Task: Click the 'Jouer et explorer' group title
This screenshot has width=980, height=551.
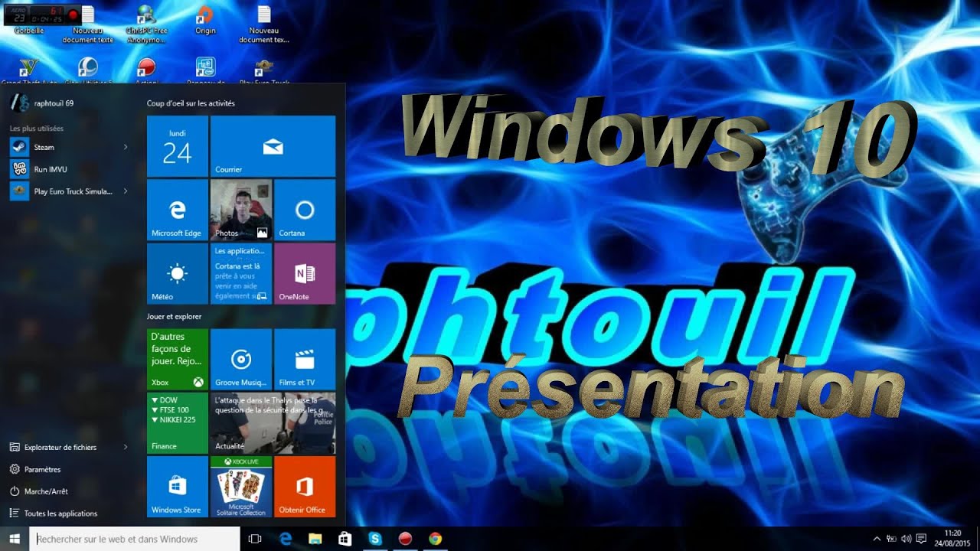Action: (x=174, y=316)
